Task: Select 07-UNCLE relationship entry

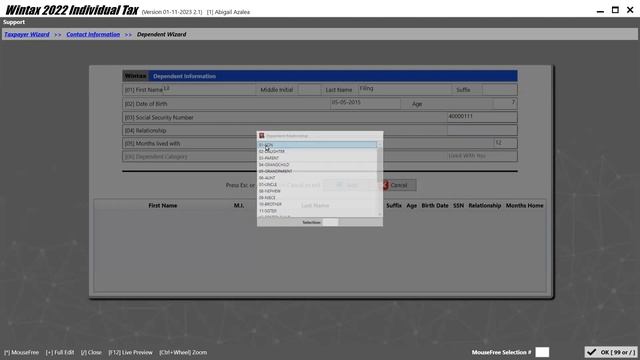Action: 317,184
